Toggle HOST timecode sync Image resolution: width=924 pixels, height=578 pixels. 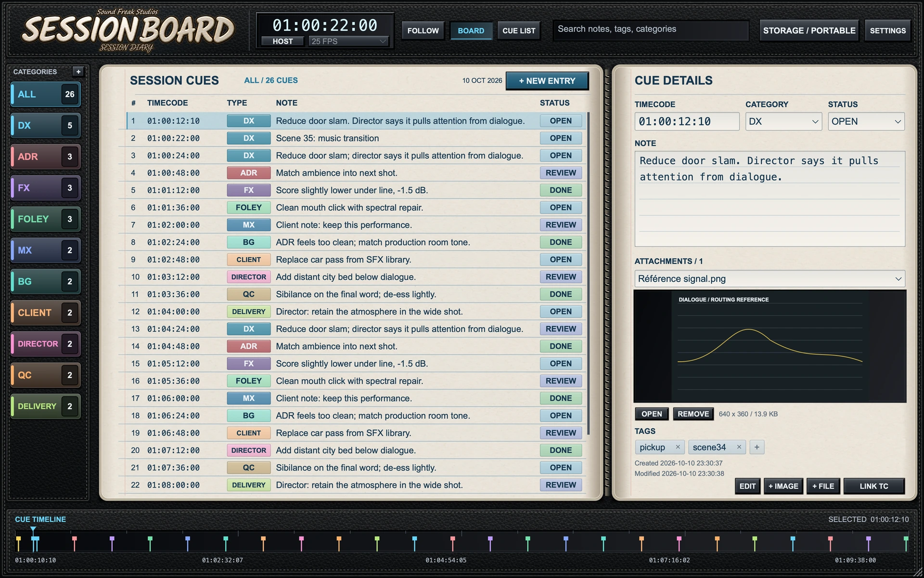(x=282, y=41)
